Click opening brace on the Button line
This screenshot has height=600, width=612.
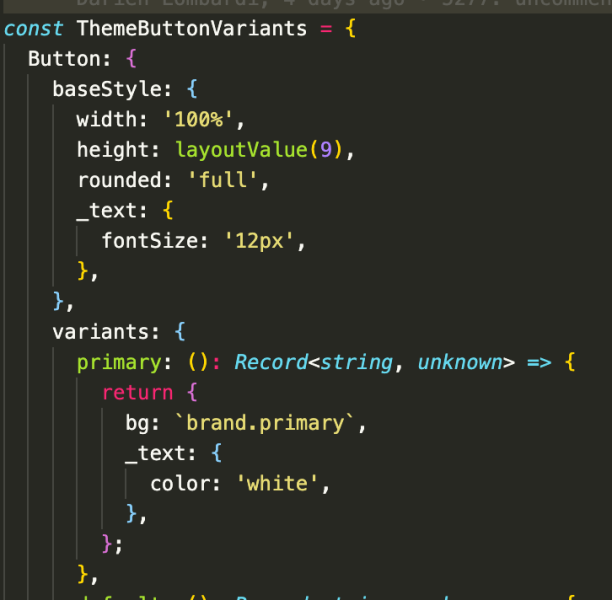132,59
